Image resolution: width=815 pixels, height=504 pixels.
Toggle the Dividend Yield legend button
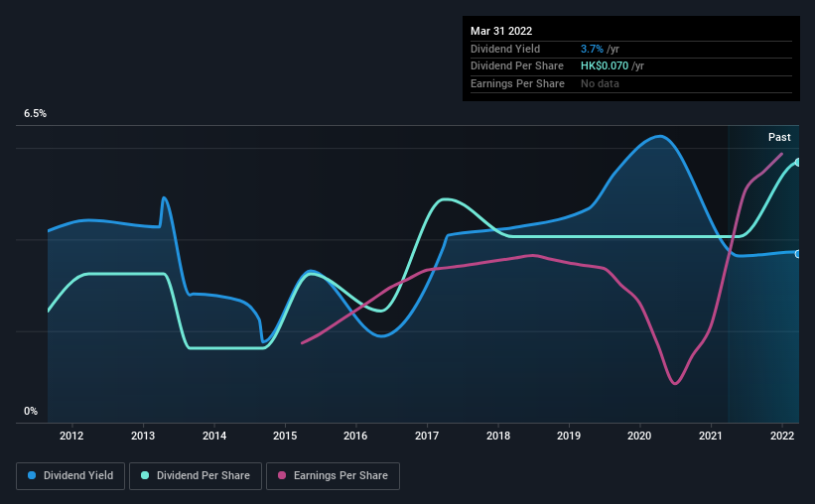(70, 476)
